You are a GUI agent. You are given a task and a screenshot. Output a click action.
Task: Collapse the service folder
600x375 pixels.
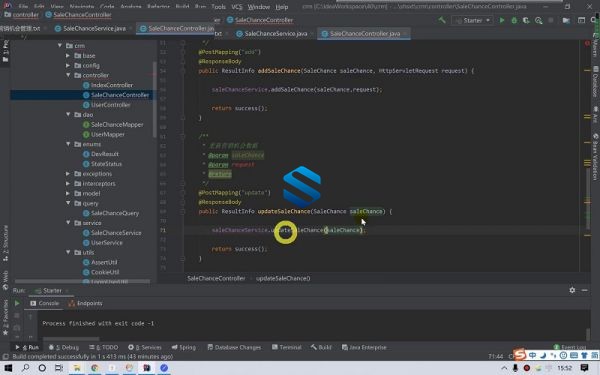(x=68, y=222)
